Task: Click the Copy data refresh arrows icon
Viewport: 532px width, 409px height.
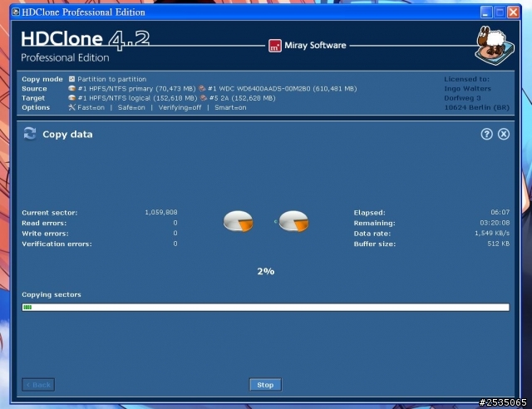Action: (30, 134)
